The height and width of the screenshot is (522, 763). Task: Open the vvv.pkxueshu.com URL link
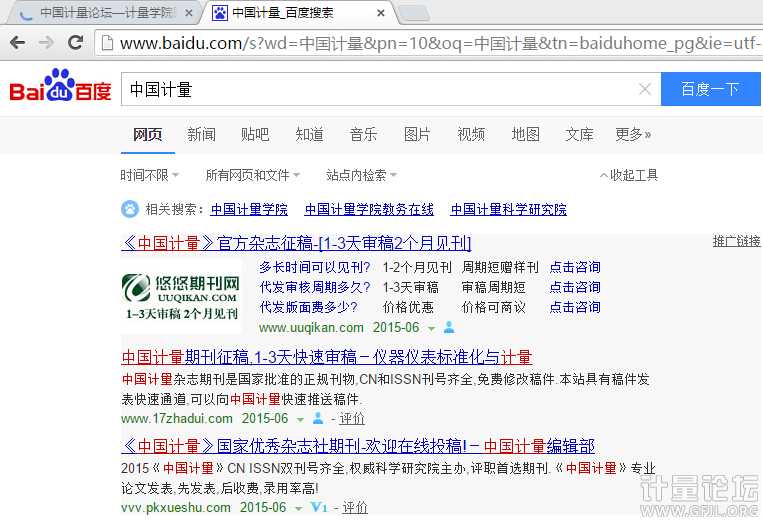pos(176,507)
